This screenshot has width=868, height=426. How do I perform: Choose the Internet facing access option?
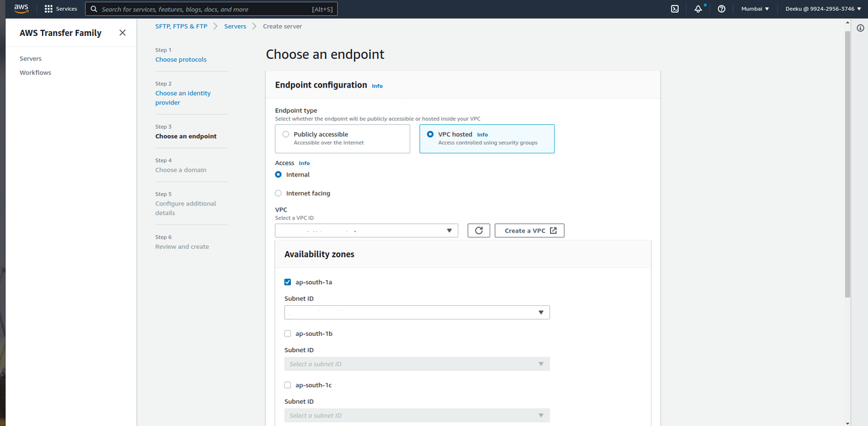279,193
